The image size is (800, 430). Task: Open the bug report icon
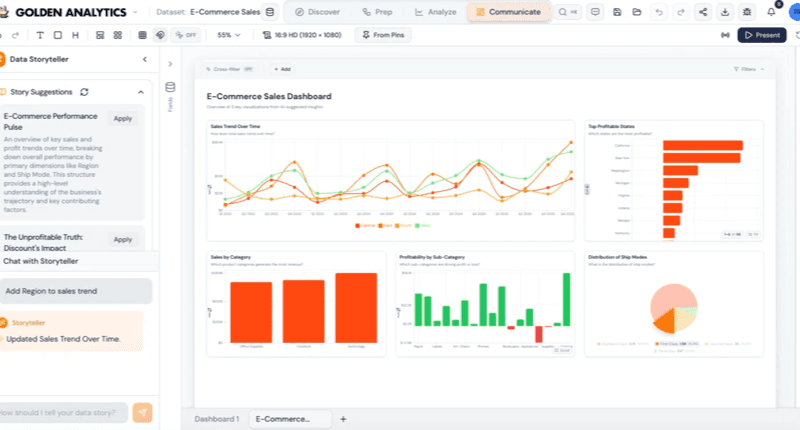pos(748,12)
